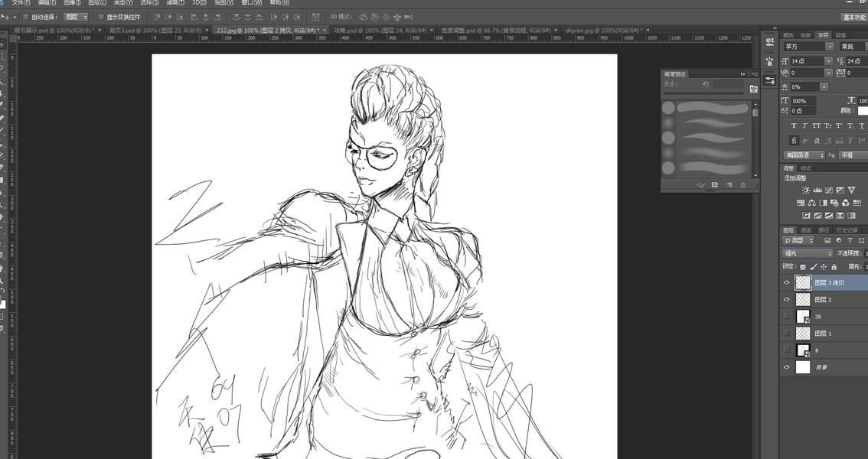Image resolution: width=868 pixels, height=459 pixels.
Task: Show the 图层 1 layer
Action: 787,334
